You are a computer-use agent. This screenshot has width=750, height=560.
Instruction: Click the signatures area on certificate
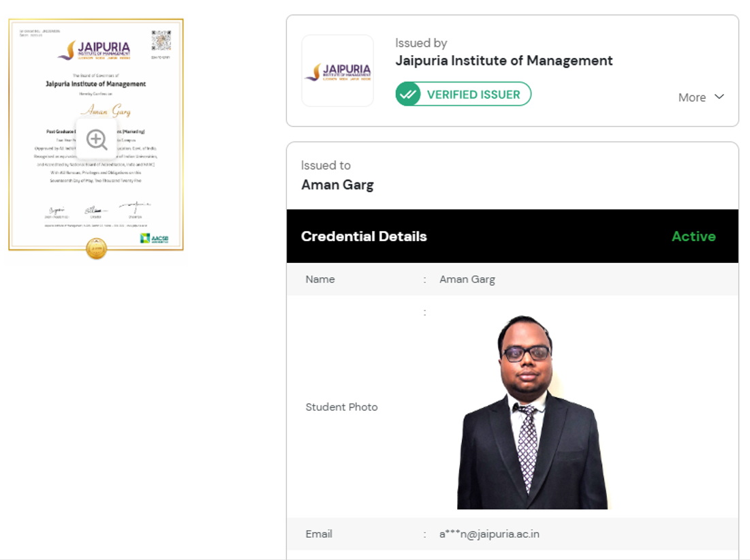[x=98, y=208]
